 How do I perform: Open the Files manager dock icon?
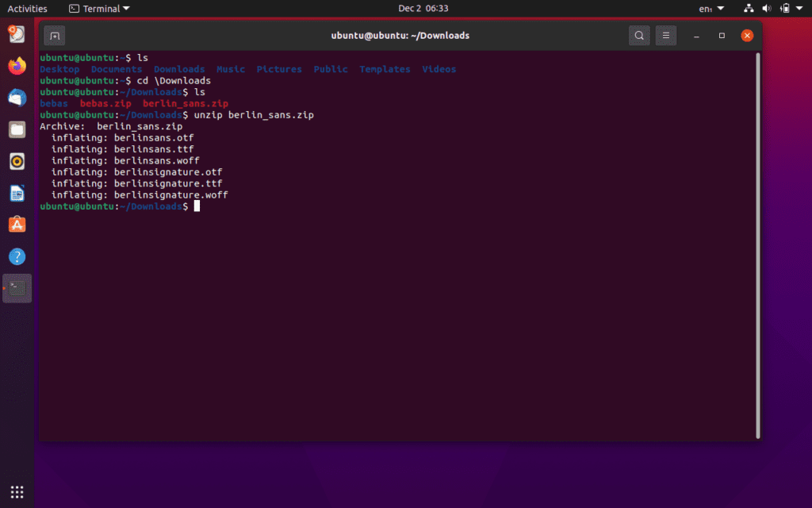(x=17, y=129)
